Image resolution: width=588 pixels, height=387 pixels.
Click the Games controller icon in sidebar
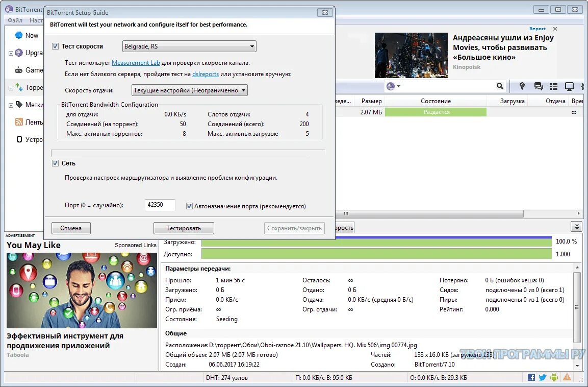[x=19, y=70]
